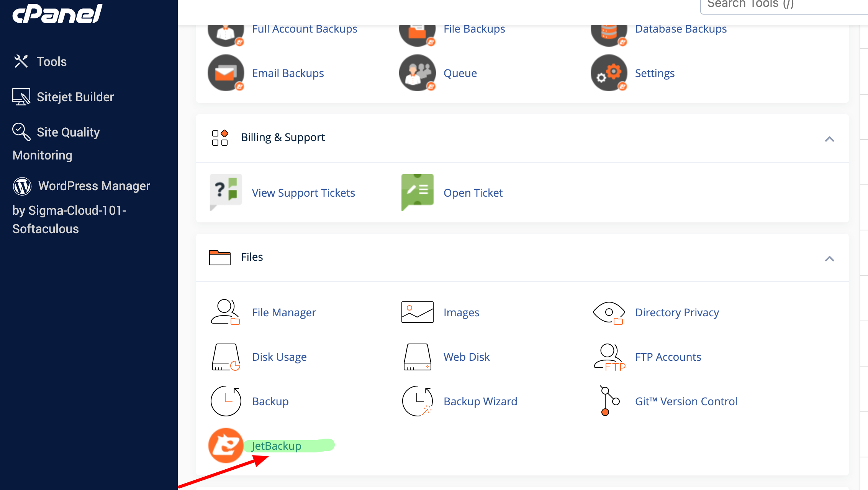Open the FTP Accounts link
Image resolution: width=868 pixels, height=490 pixels.
[668, 357]
